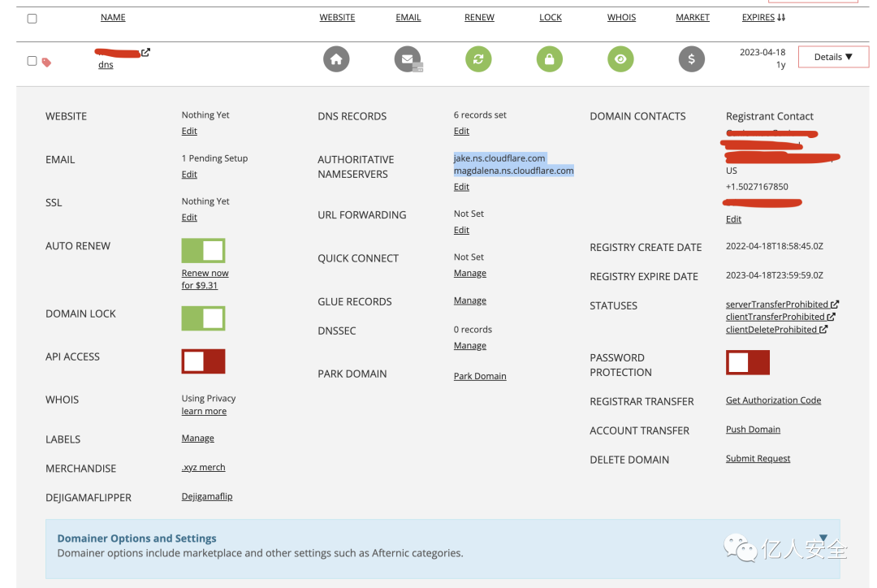Open clientDeleteProhibited status external link icon

coord(823,330)
